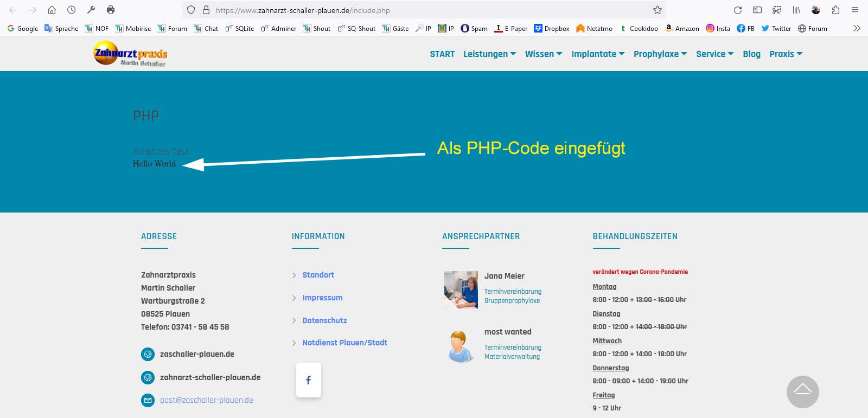The width and height of the screenshot is (868, 418).
Task: Click the Zahnarztpraxis logo
Action: coord(130,54)
